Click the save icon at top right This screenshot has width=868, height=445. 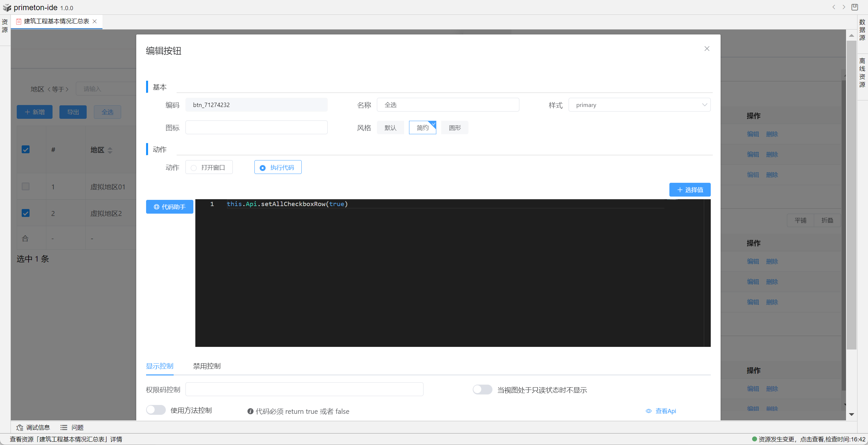click(855, 7)
